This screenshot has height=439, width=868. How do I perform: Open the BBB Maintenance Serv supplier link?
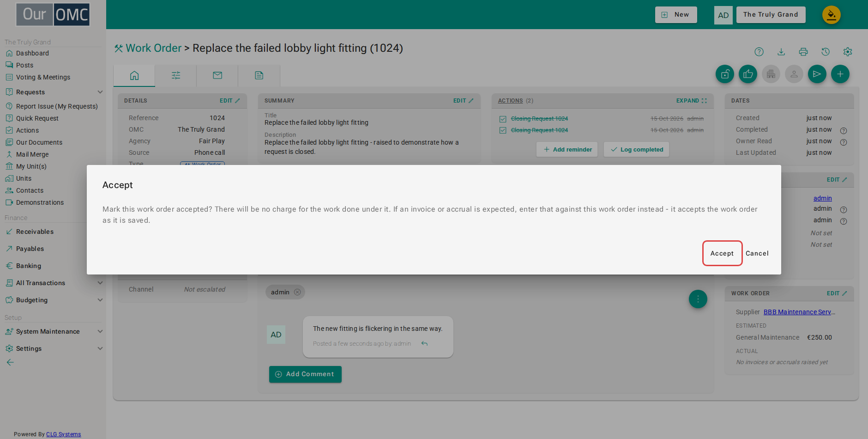click(x=799, y=312)
